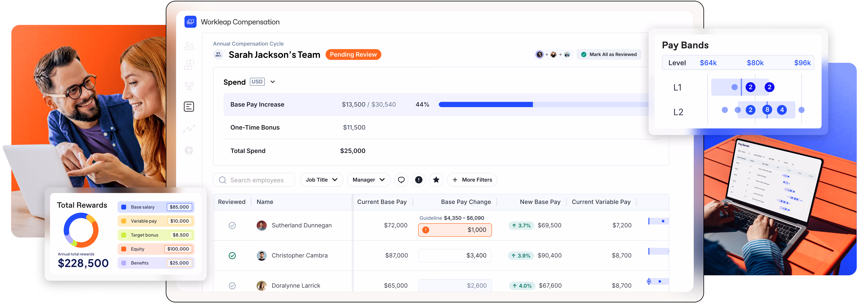868x303 pixels.
Task: Open the analytics trend line icon in the sidebar
Action: pyautogui.click(x=189, y=129)
